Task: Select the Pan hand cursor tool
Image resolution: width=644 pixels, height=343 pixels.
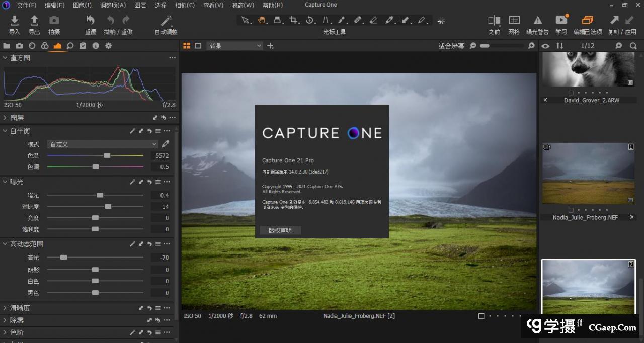Action: point(261,20)
